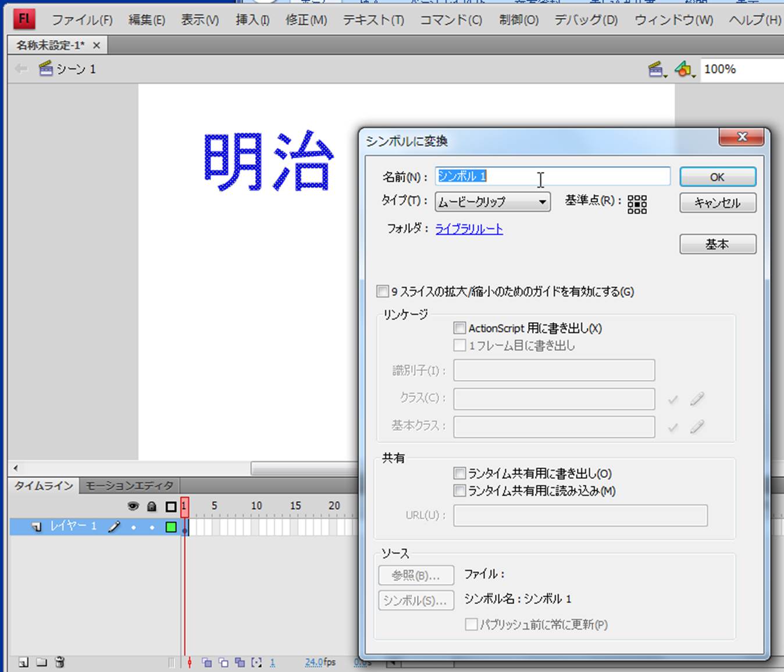This screenshot has width=784, height=672.
Task: Enable the 9-slice scaling guides checkbox
Action: [x=383, y=291]
